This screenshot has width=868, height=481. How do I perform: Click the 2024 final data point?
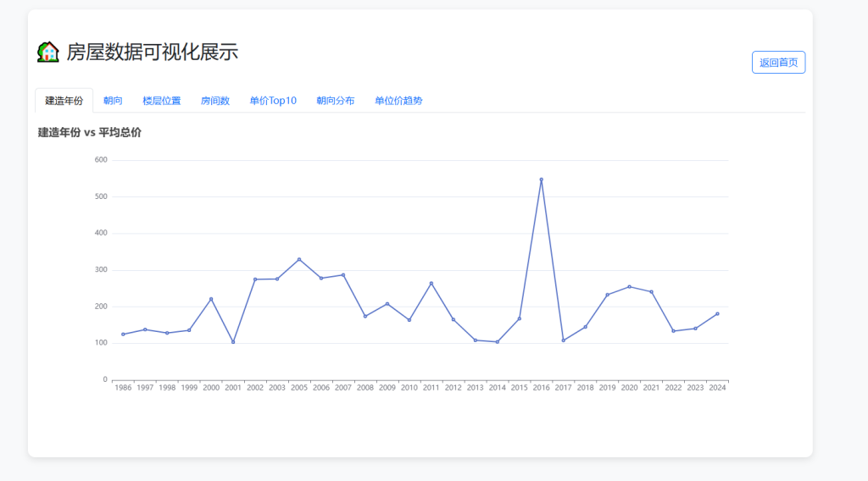[x=717, y=313]
